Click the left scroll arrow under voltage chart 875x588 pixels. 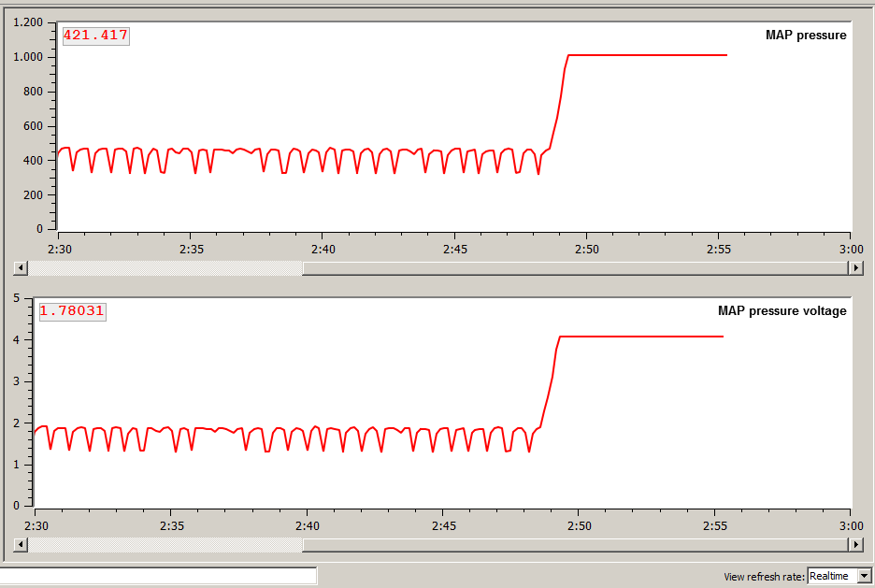[x=21, y=544]
